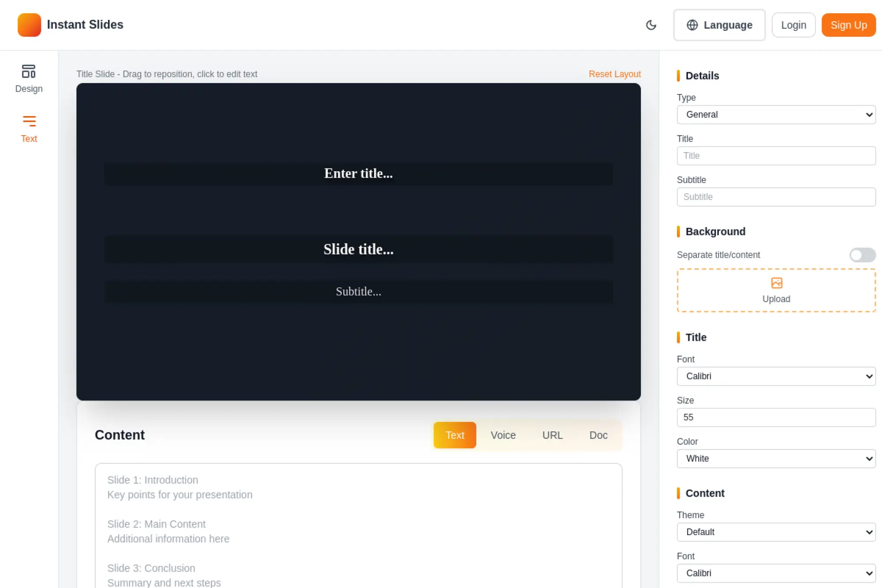882x588 pixels.
Task: Open the Design panel icon
Action: point(29,71)
